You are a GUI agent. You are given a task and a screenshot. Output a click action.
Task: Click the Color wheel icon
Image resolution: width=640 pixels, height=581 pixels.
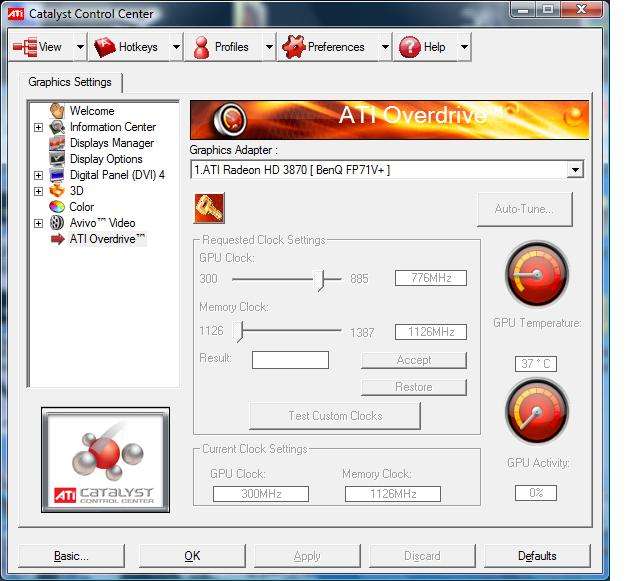(x=57, y=207)
